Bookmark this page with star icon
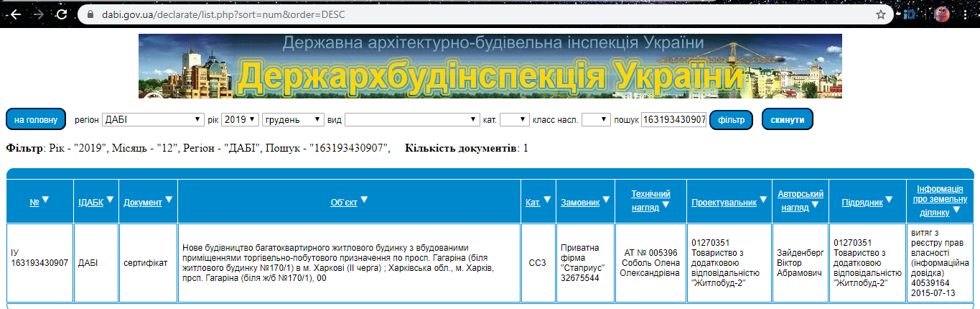 pyautogui.click(x=881, y=14)
